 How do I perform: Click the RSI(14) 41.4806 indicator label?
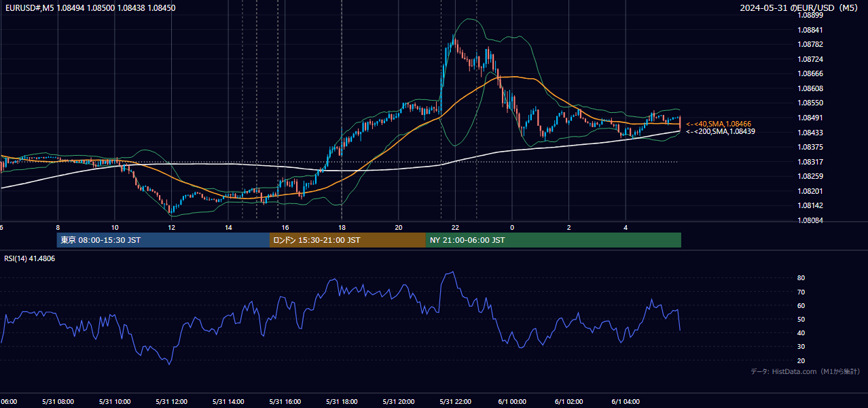click(x=30, y=258)
